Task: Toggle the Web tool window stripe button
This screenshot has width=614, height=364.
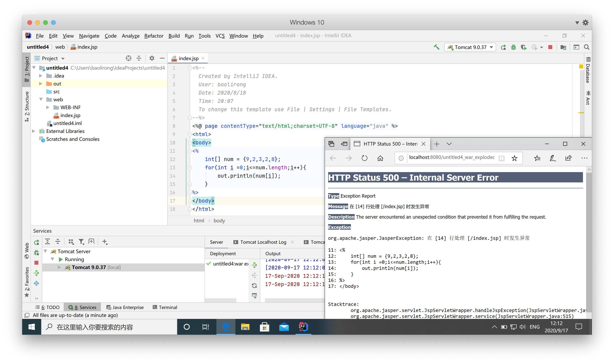Action: [x=27, y=251]
